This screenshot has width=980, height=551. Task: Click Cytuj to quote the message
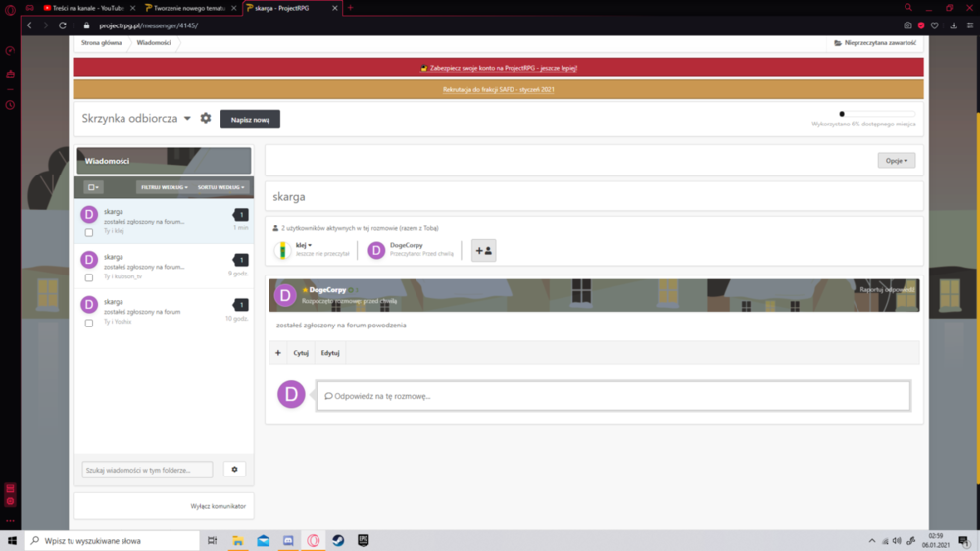(301, 353)
